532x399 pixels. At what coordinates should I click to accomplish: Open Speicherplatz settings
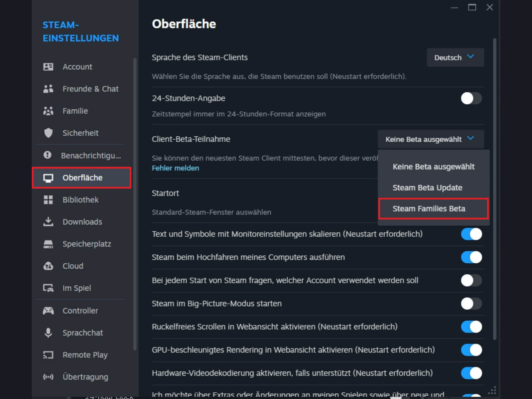[x=81, y=244]
